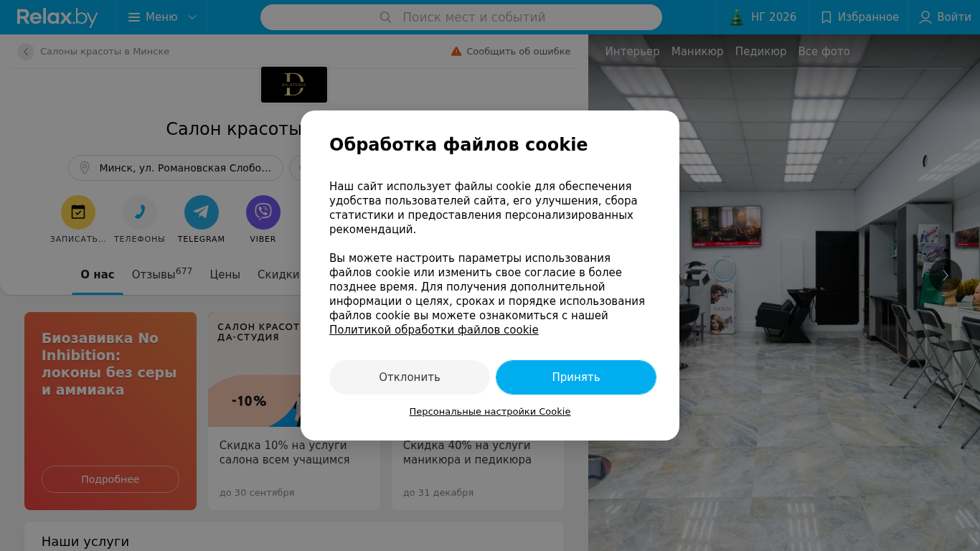Switch to the Отзывы tab

(x=162, y=274)
